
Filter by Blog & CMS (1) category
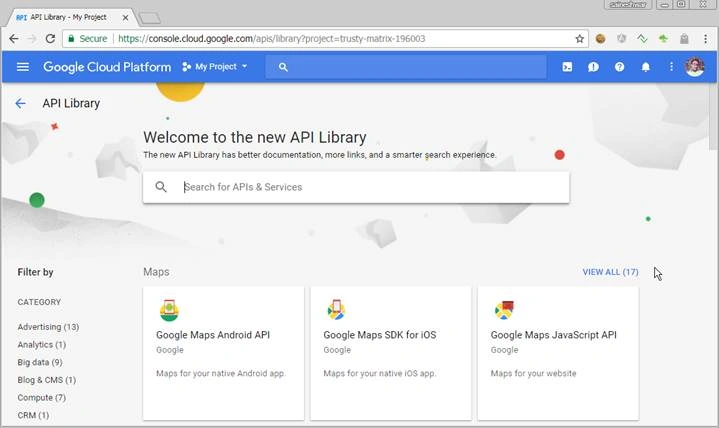coord(47,380)
